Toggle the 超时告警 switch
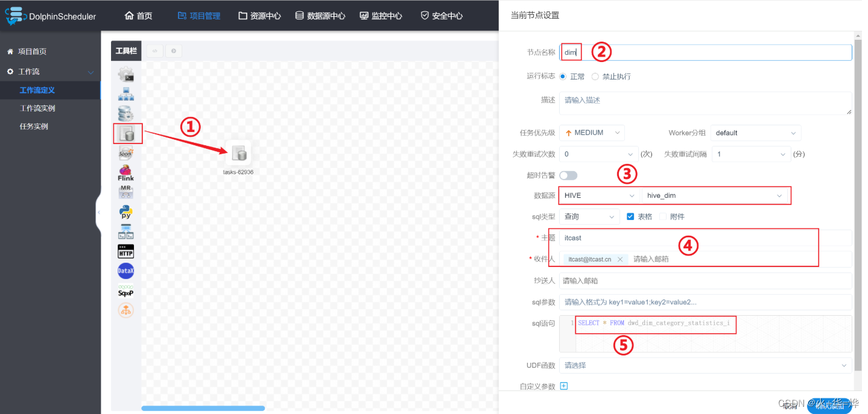The image size is (868, 414). pos(568,175)
